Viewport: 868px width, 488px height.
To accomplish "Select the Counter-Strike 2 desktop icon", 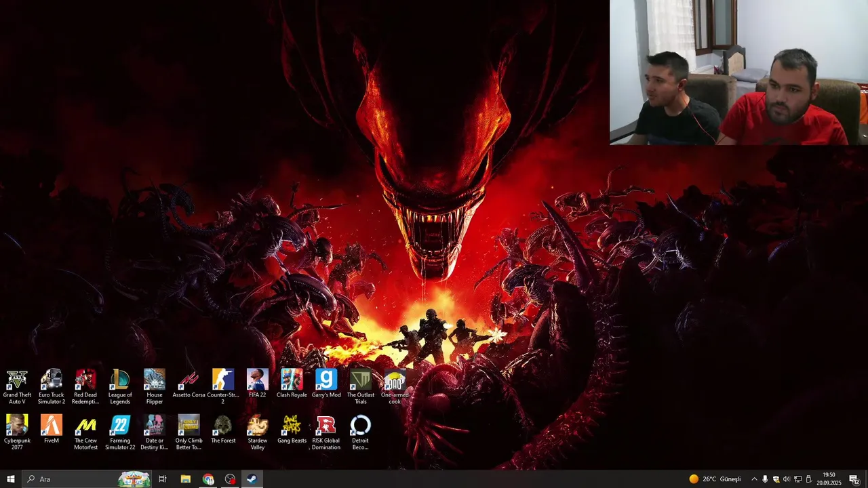I will click(223, 387).
